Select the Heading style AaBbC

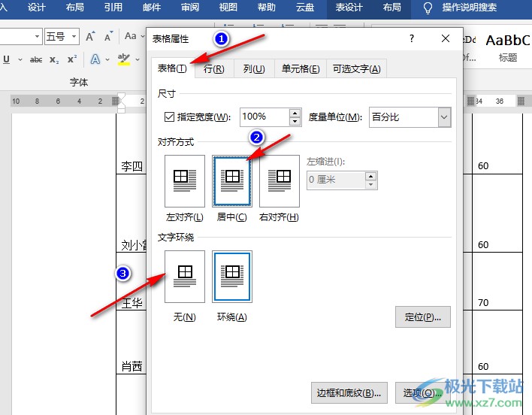[507, 47]
